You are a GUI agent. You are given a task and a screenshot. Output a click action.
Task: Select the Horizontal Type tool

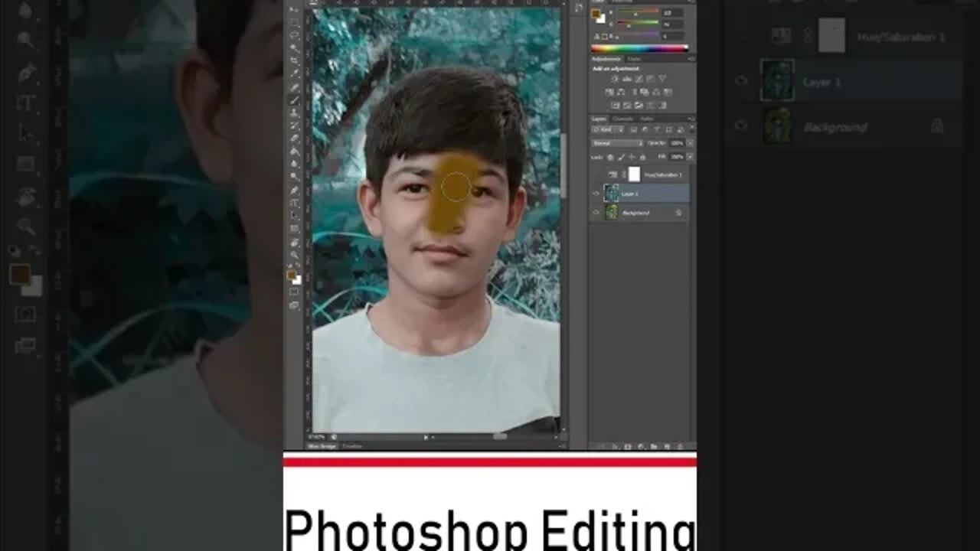(294, 203)
